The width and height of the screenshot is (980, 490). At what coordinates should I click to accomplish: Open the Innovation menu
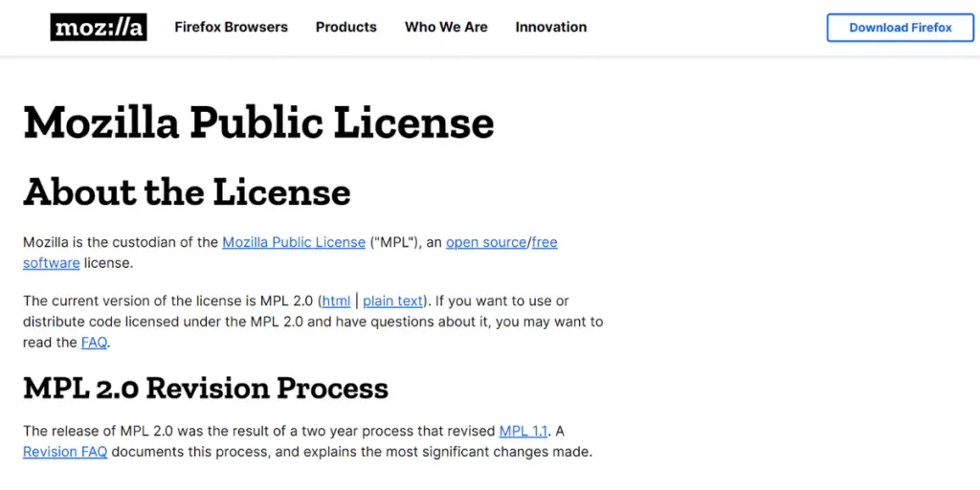point(551,27)
